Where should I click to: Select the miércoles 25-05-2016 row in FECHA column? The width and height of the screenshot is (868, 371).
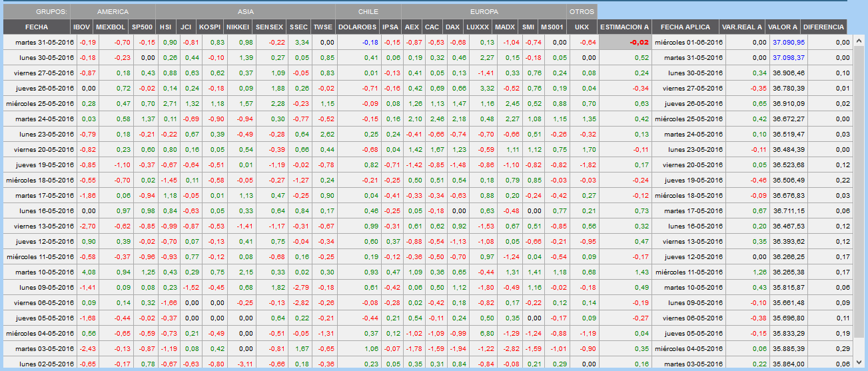coord(38,103)
